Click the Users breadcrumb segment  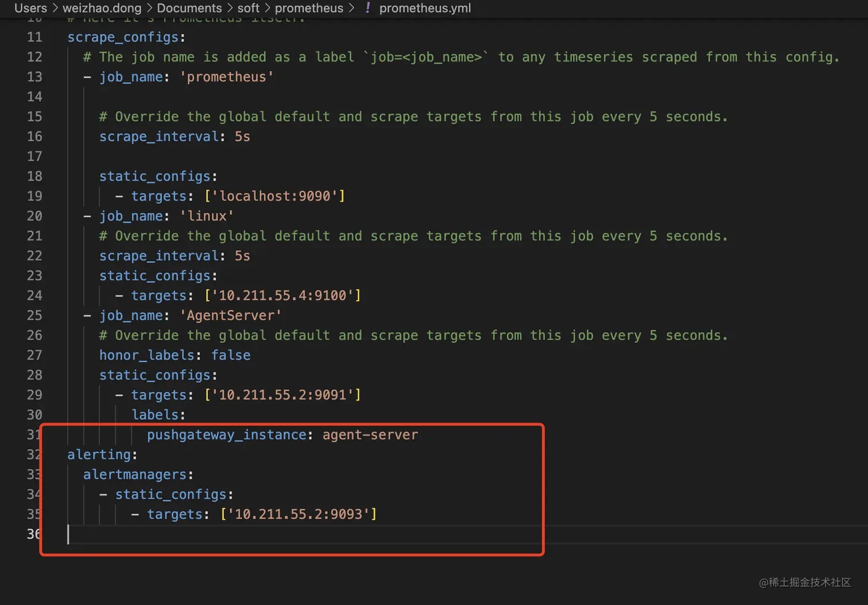point(30,8)
